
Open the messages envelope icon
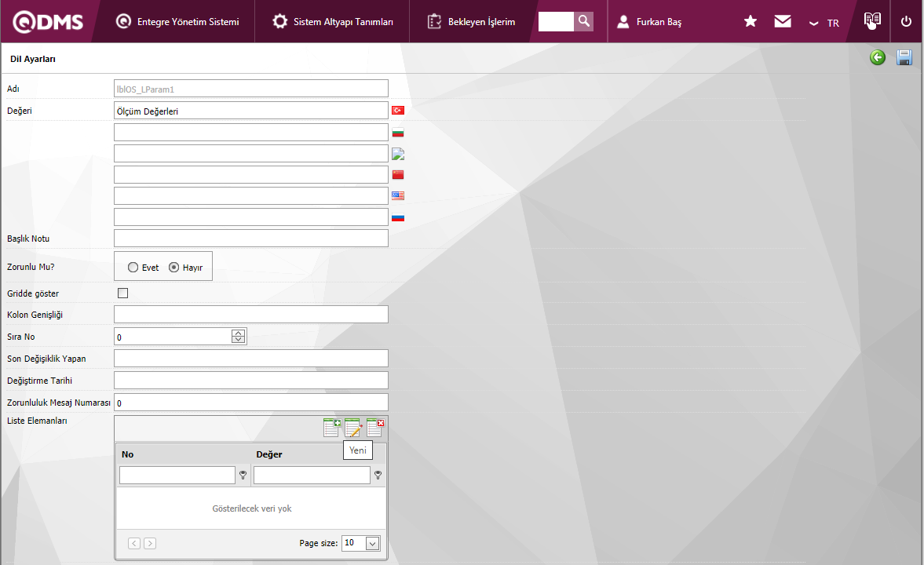[x=783, y=22]
